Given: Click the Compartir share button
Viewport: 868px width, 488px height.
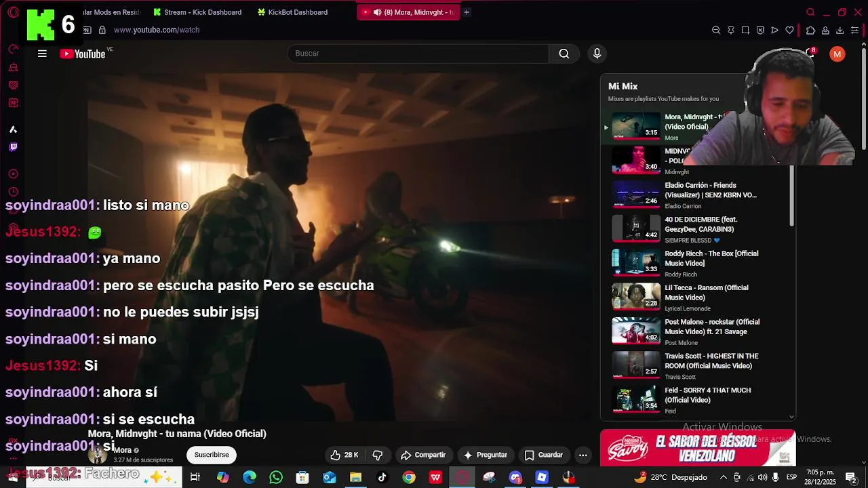Looking at the screenshot, I should [423, 455].
